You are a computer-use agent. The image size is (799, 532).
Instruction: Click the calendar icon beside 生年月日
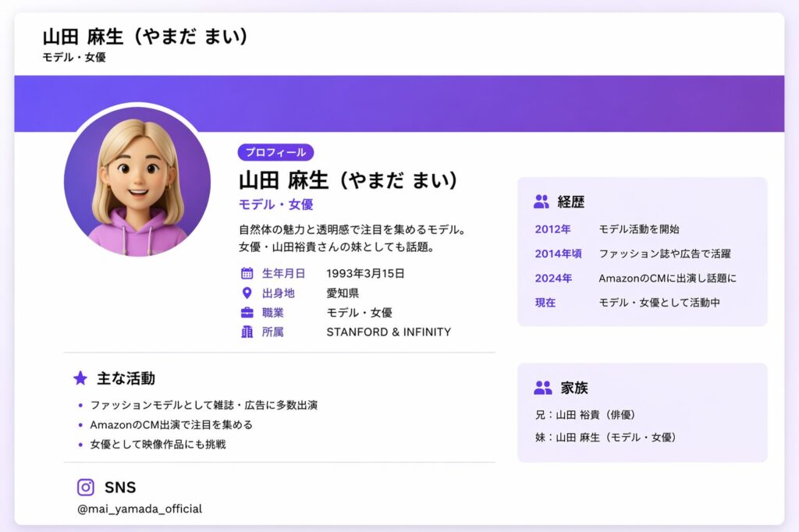tap(247, 273)
